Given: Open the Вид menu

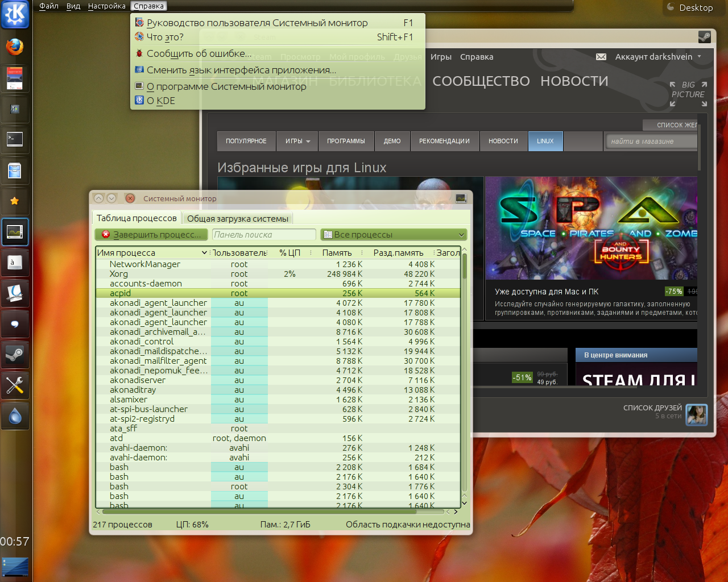Looking at the screenshot, I should point(73,6).
